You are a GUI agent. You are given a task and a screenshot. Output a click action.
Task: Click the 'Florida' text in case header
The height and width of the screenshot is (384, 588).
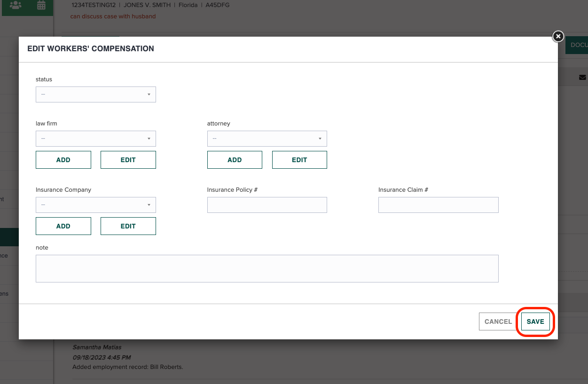click(x=188, y=5)
